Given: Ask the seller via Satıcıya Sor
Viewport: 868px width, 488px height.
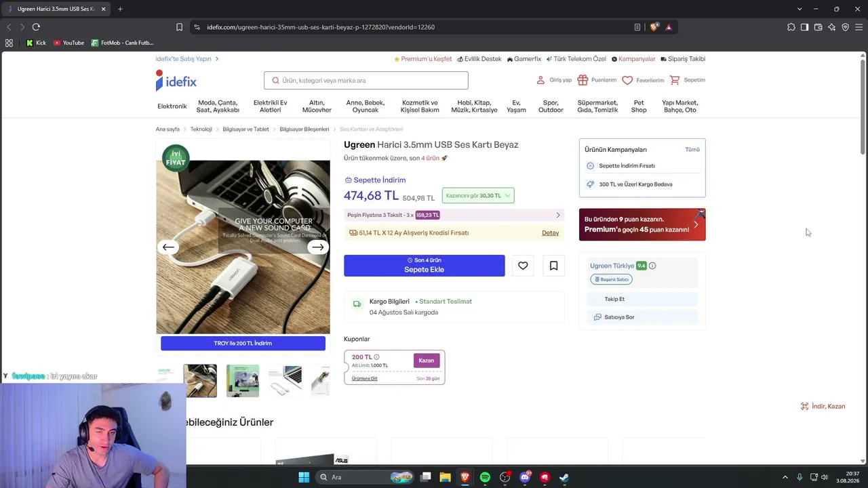Looking at the screenshot, I should 642,317.
